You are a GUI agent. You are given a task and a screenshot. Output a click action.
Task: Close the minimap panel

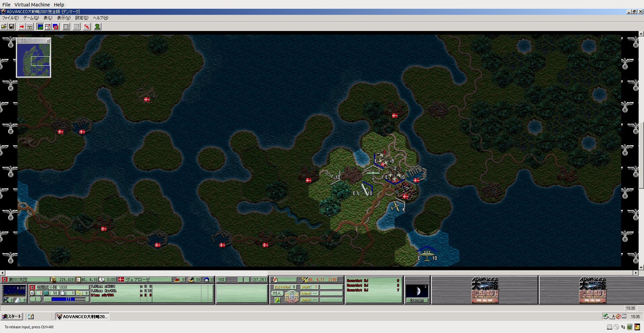[x=48, y=41]
